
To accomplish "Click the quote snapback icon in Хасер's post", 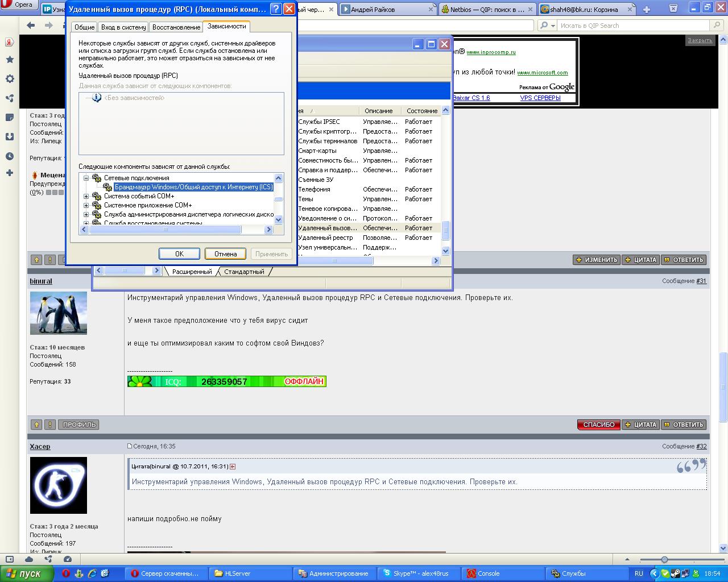I will tap(233, 467).
